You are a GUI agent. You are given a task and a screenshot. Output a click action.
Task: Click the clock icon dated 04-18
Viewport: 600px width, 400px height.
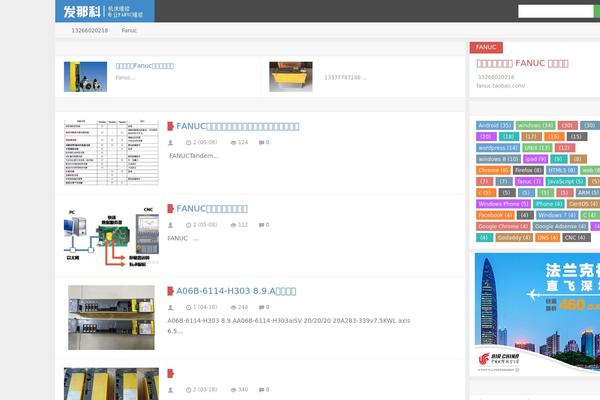(x=188, y=307)
